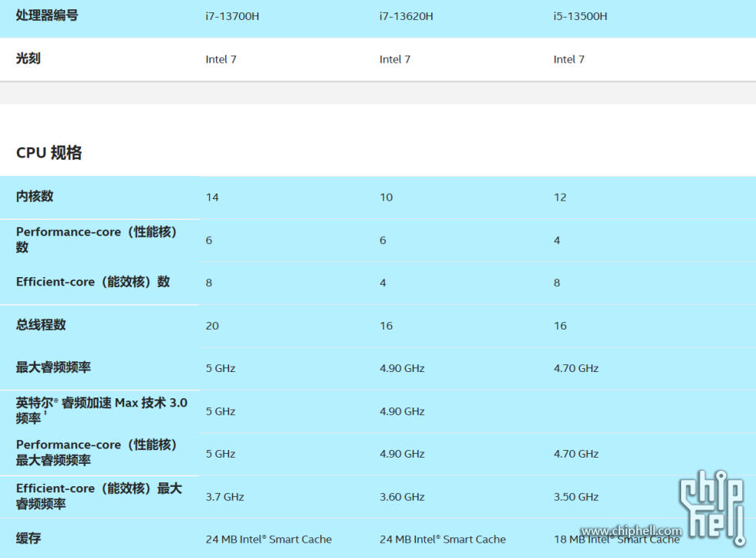Click Intel 7 lithography value under i7-13620H
Image resolution: width=756 pixels, height=558 pixels.
point(395,59)
